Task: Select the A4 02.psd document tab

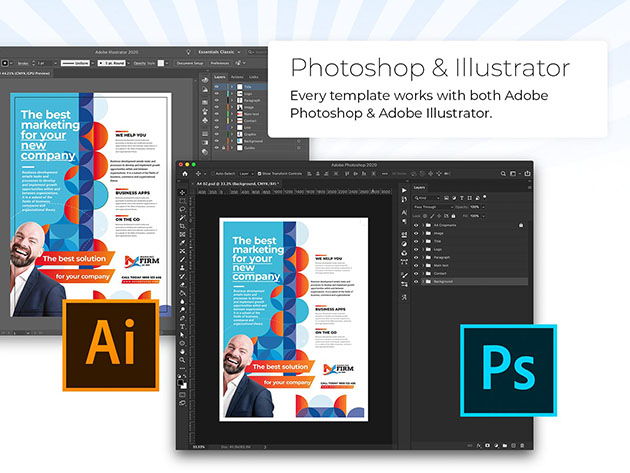Action: tap(237, 184)
